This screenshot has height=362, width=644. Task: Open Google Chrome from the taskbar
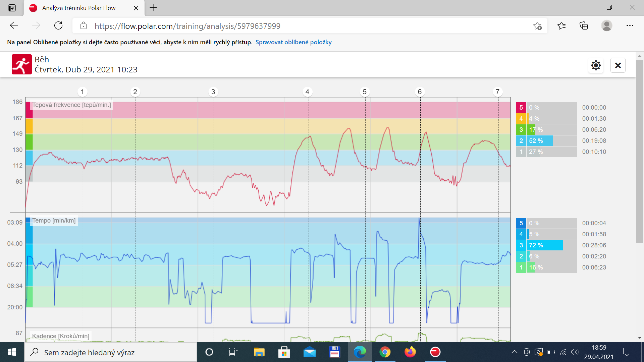[x=385, y=352]
